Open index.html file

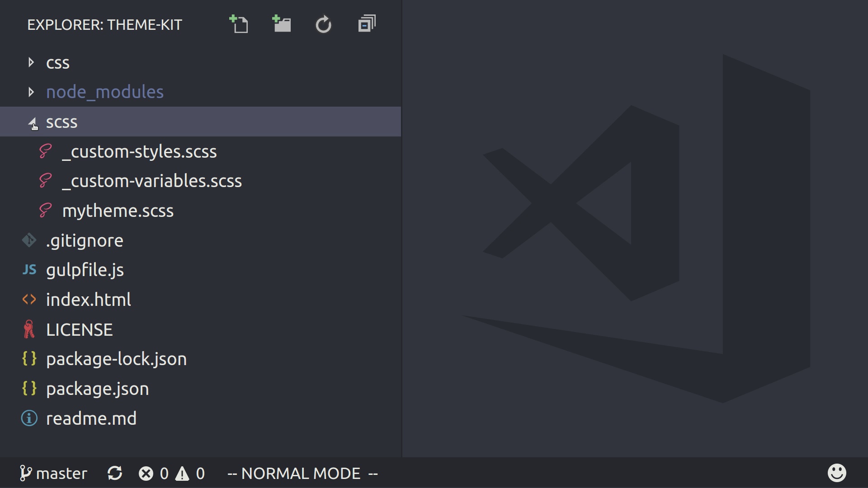coord(89,300)
